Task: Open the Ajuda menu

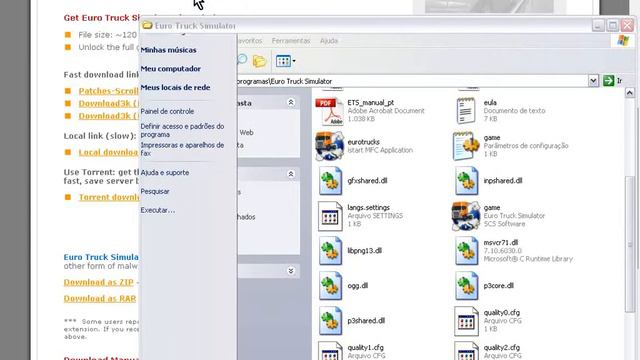Action: click(329, 41)
